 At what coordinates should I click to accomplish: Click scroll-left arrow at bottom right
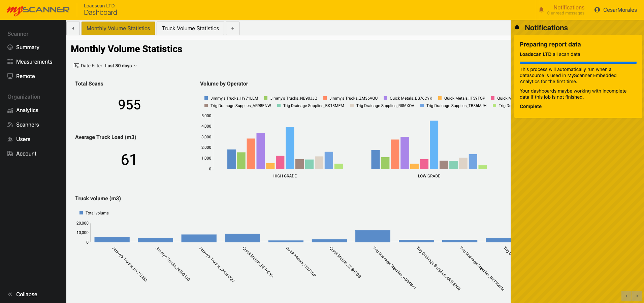626,296
